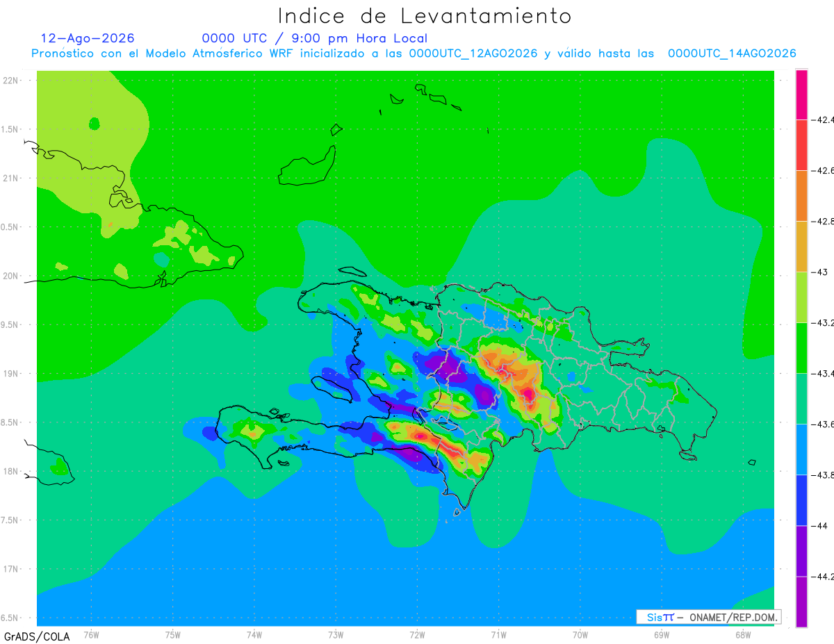Image resolution: width=834 pixels, height=644 pixels.
Task: Click the '-44.2' legend value
Action: (822, 577)
